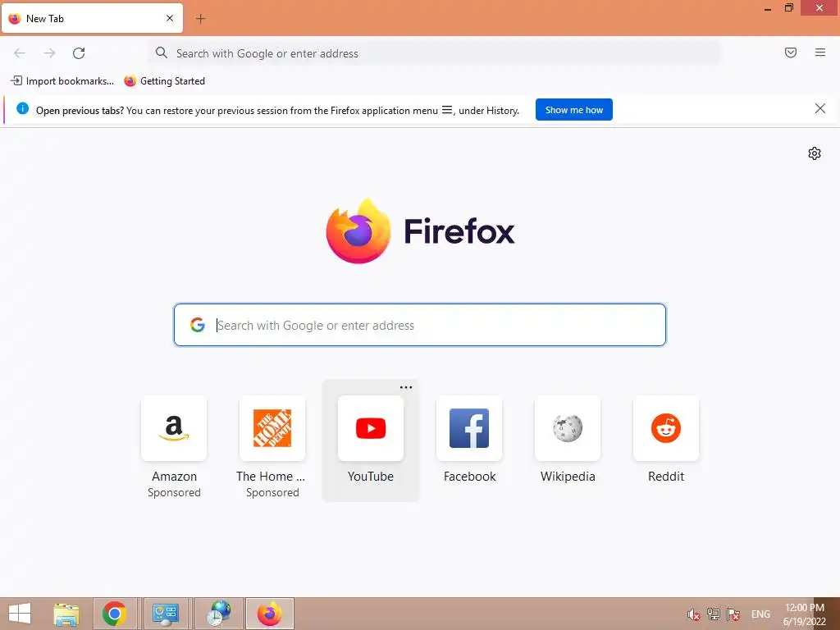Open File Explorer from the taskbar
Screen dimensions: 840x630
(66, 614)
